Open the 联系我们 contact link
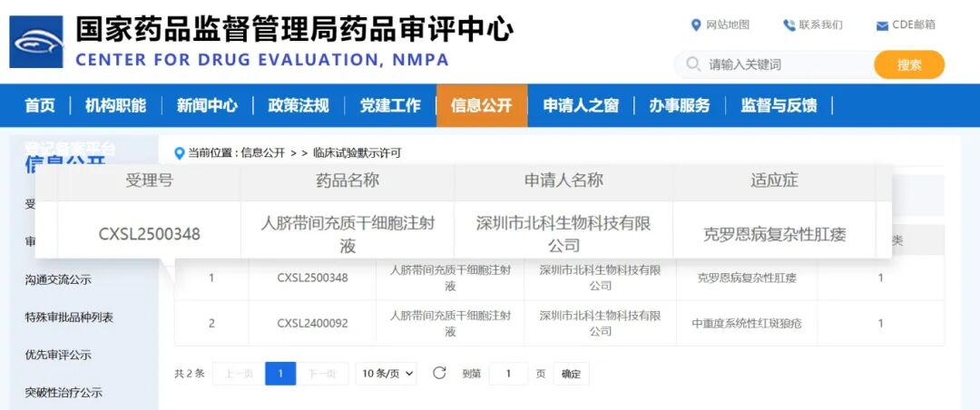Image resolution: width=980 pixels, height=410 pixels. click(820, 25)
